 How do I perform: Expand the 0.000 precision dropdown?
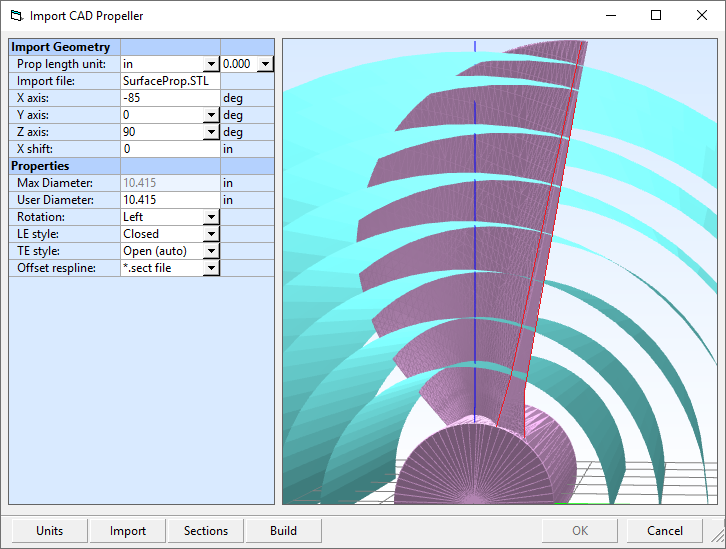pos(264,64)
